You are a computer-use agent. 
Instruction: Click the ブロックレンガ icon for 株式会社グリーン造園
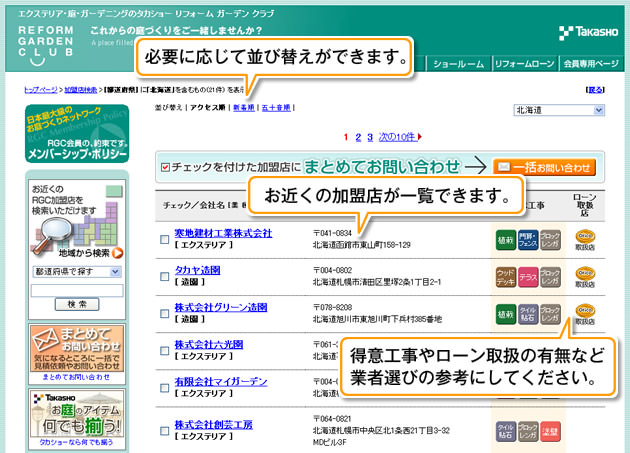click(x=550, y=314)
